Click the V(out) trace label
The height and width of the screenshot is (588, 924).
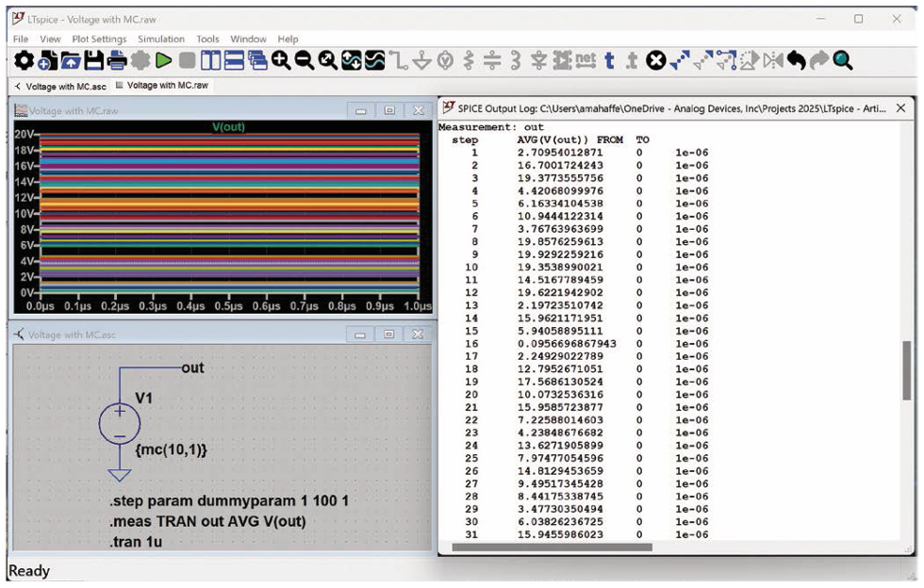(229, 126)
